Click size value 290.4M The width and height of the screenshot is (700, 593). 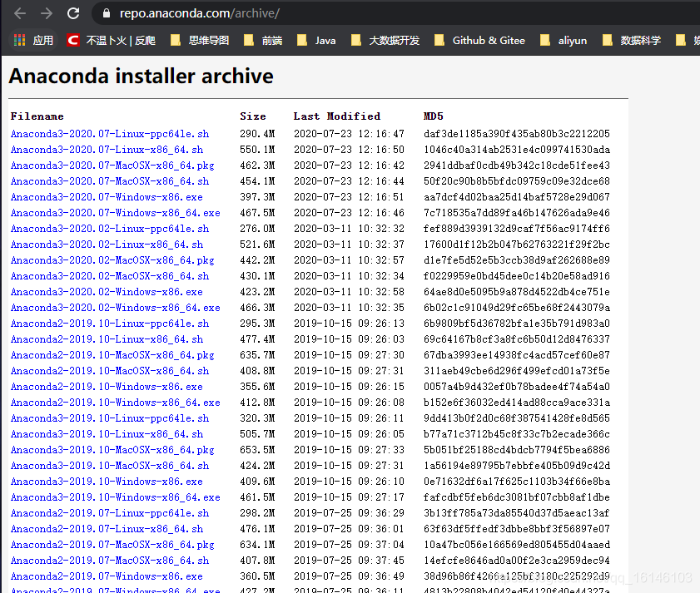click(257, 134)
